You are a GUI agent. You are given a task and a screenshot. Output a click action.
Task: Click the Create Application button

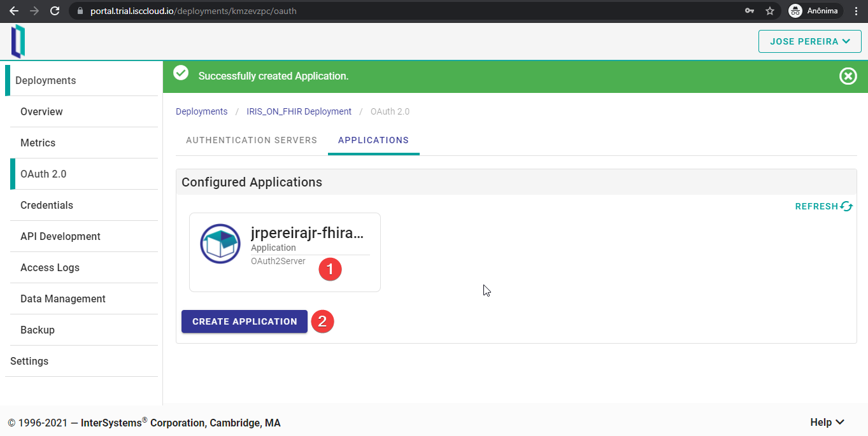(245, 321)
